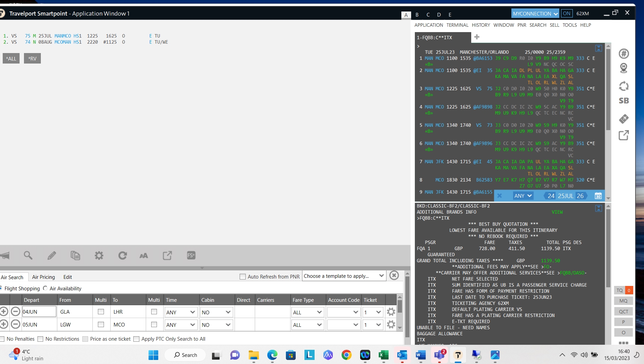
Task: Click the magnifying glass search icon in toolbar
Action: [28, 256]
